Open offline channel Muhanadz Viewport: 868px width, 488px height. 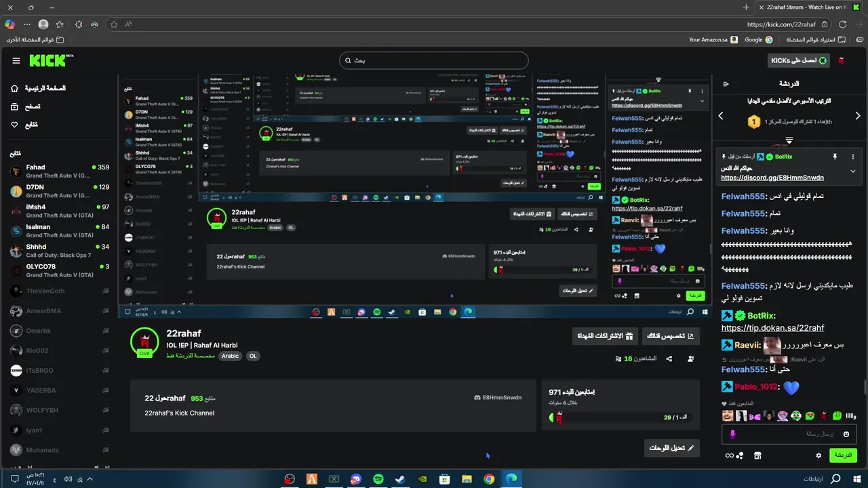60,449
